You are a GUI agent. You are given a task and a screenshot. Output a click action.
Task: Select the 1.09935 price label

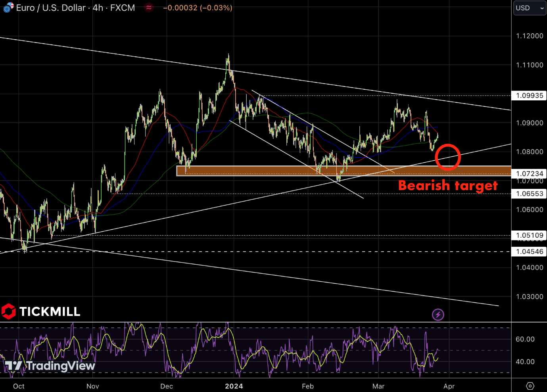click(x=529, y=96)
